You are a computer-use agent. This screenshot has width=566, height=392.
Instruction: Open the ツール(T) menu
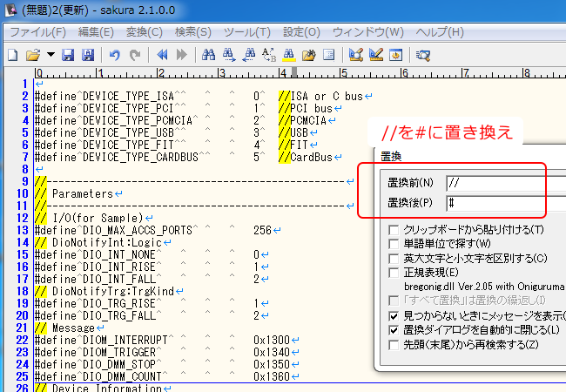[247, 32]
